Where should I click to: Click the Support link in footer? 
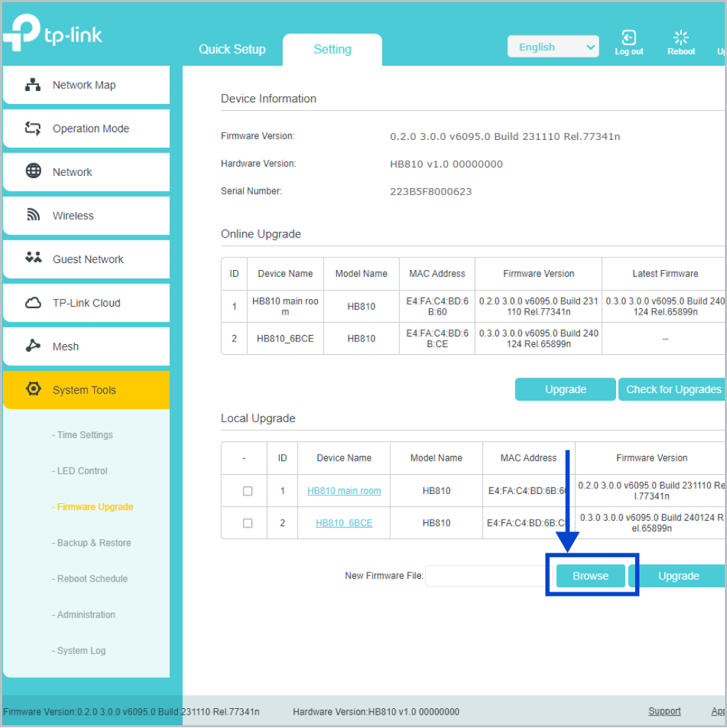click(x=664, y=711)
